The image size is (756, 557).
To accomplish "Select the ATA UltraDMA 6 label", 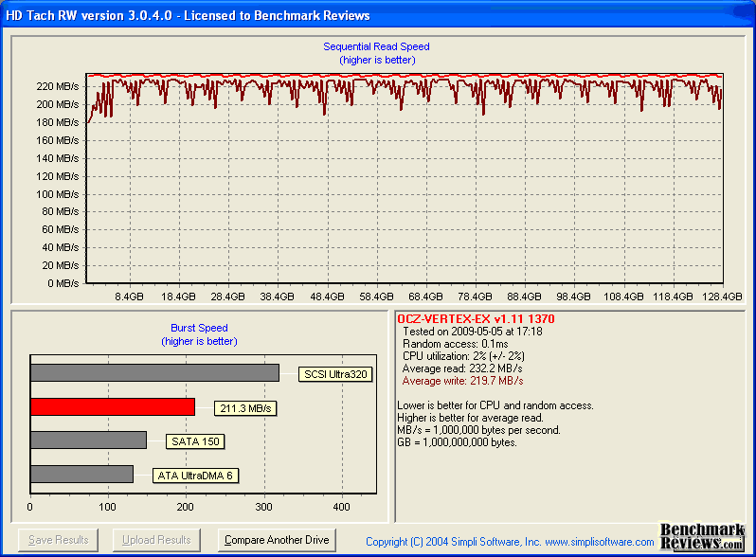I will (x=195, y=476).
